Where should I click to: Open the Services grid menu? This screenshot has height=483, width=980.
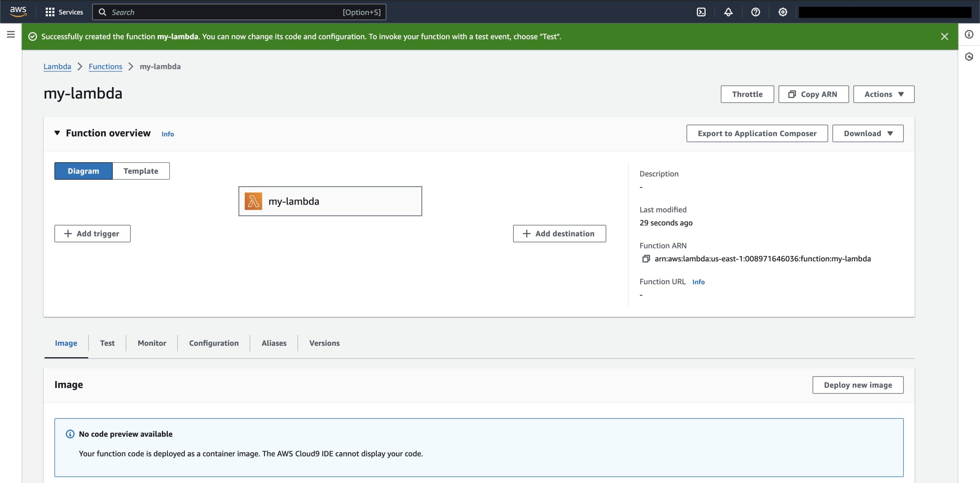(64, 12)
